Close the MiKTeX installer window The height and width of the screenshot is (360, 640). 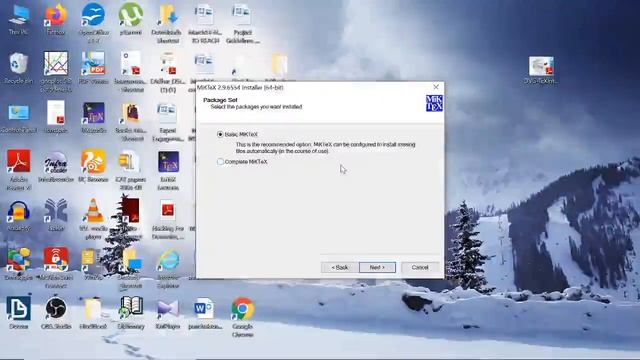pos(436,87)
